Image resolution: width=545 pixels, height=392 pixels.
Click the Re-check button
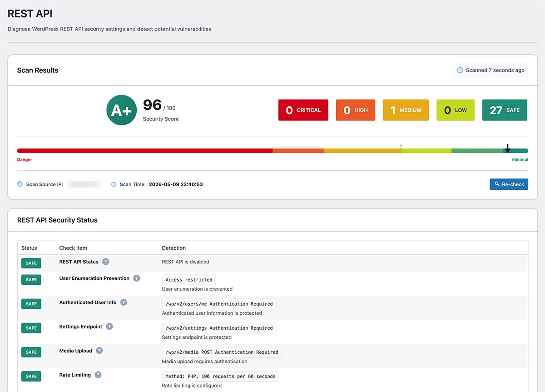509,184
